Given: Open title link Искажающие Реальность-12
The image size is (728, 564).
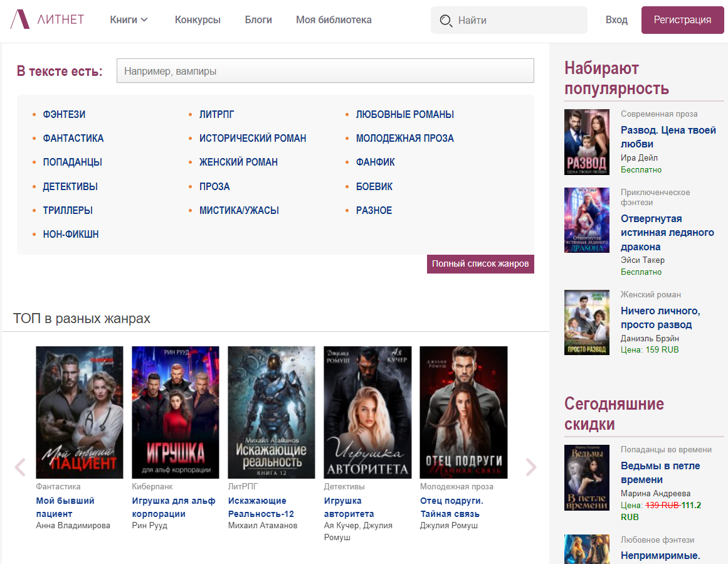Looking at the screenshot, I should (260, 508).
